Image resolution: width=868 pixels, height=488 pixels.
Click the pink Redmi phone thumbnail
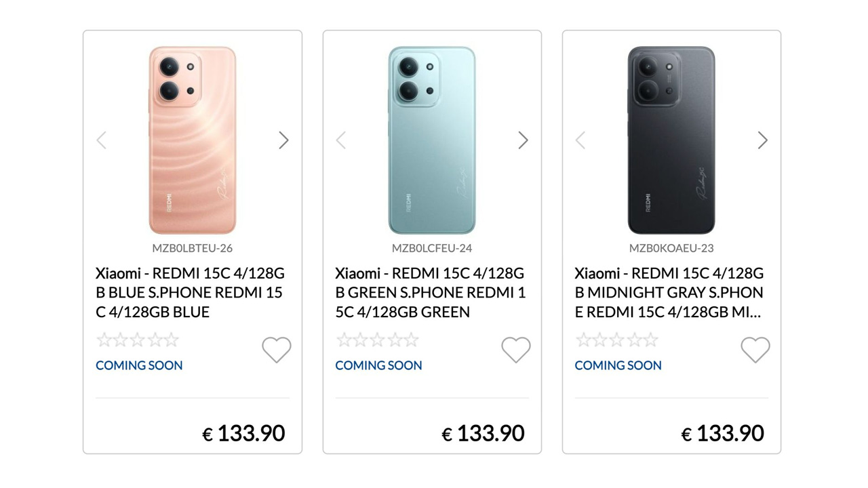pyautogui.click(x=193, y=140)
